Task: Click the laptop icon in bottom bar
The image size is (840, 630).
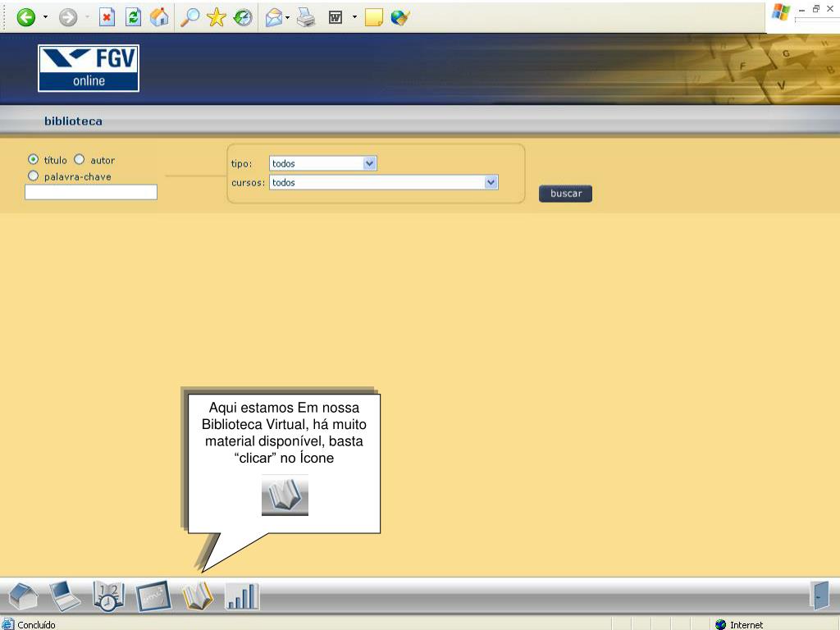Action: pos(65,596)
